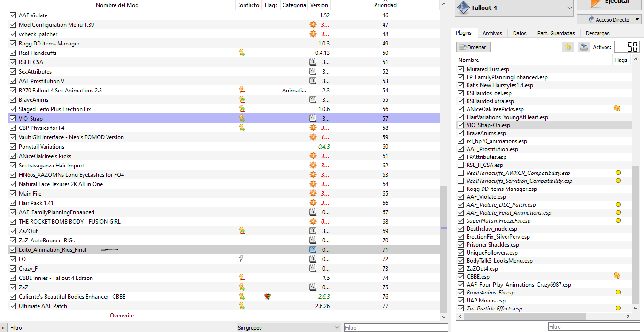Click the archive flag icon on ANiceOakTreePicks.esp
Image resolution: width=644 pixels, height=332 pixels.
coord(617,109)
